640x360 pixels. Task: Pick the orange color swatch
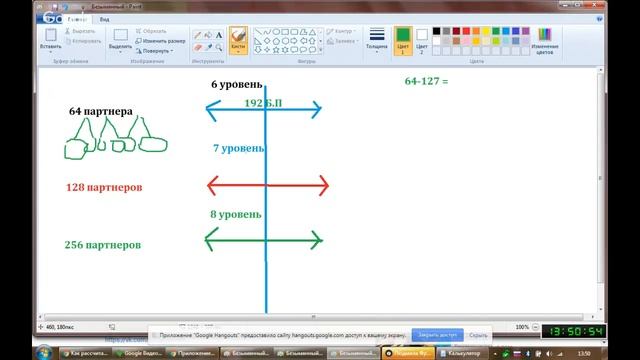tap(476, 31)
